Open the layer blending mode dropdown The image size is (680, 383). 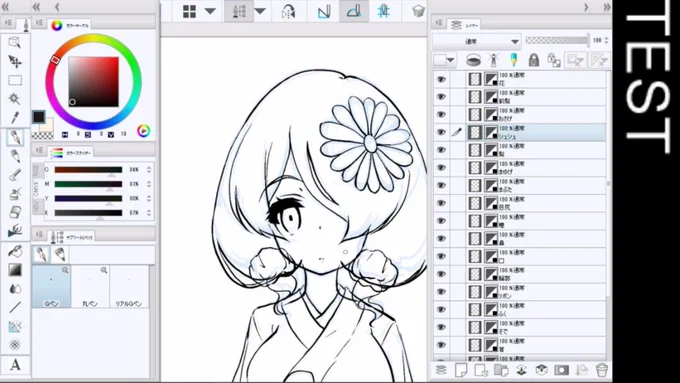(477, 42)
